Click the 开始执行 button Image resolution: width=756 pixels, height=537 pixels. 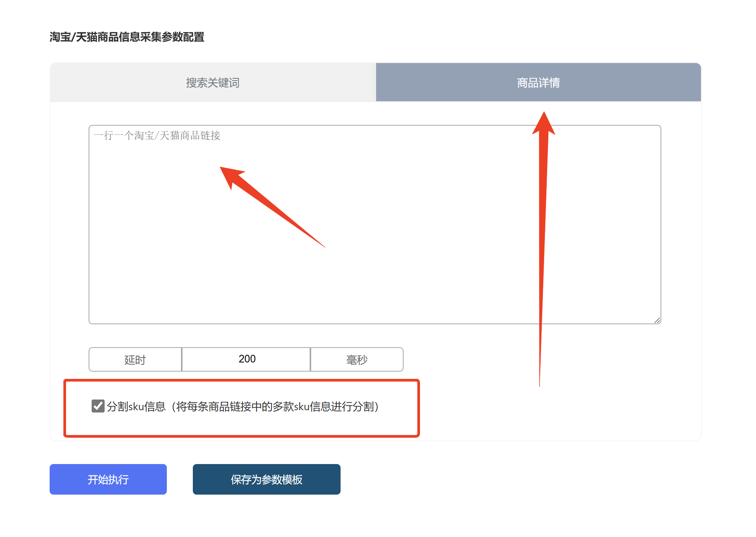pos(108,479)
